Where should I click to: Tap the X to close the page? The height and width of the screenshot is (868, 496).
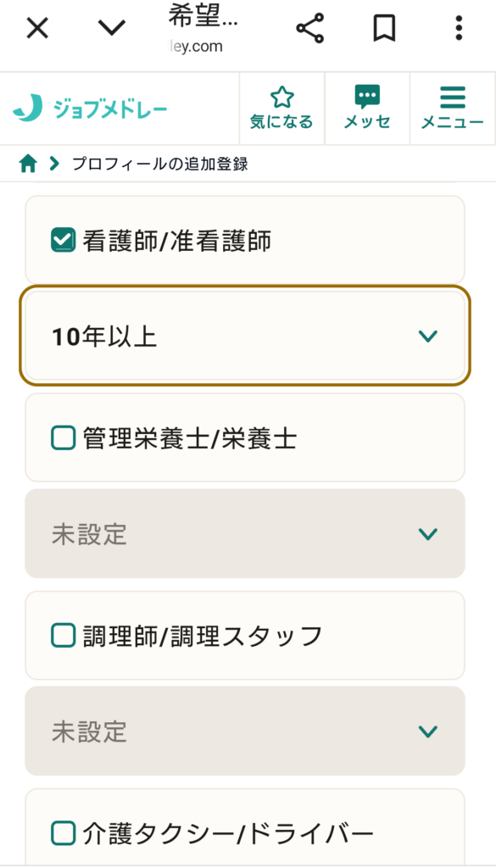36,28
